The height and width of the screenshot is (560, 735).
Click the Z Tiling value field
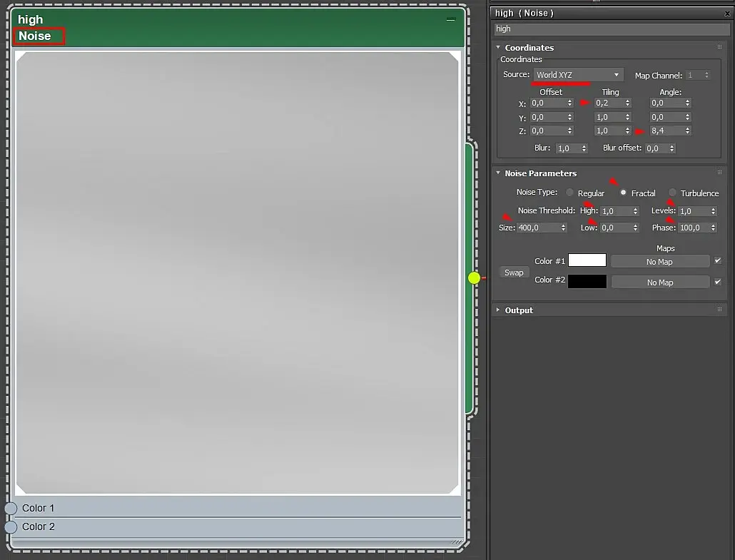609,131
